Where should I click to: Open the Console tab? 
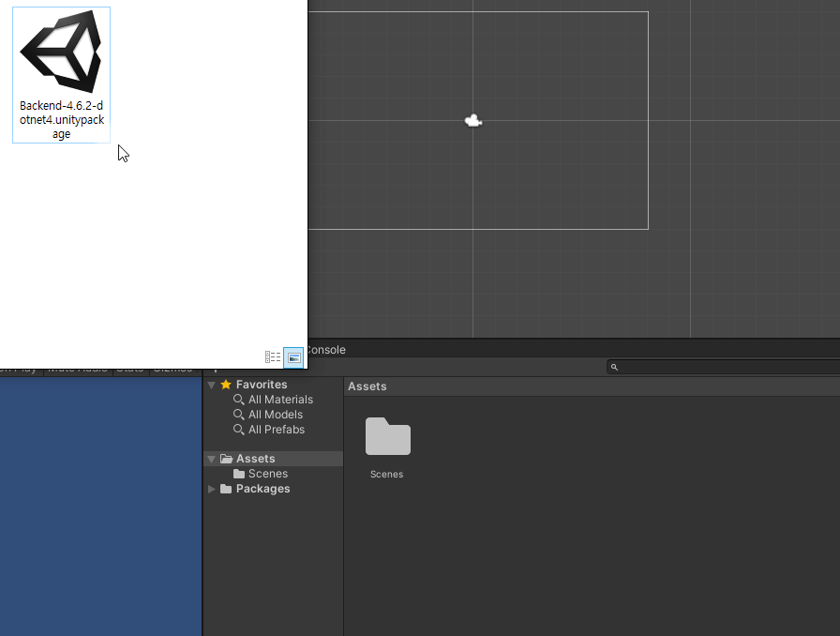click(326, 350)
